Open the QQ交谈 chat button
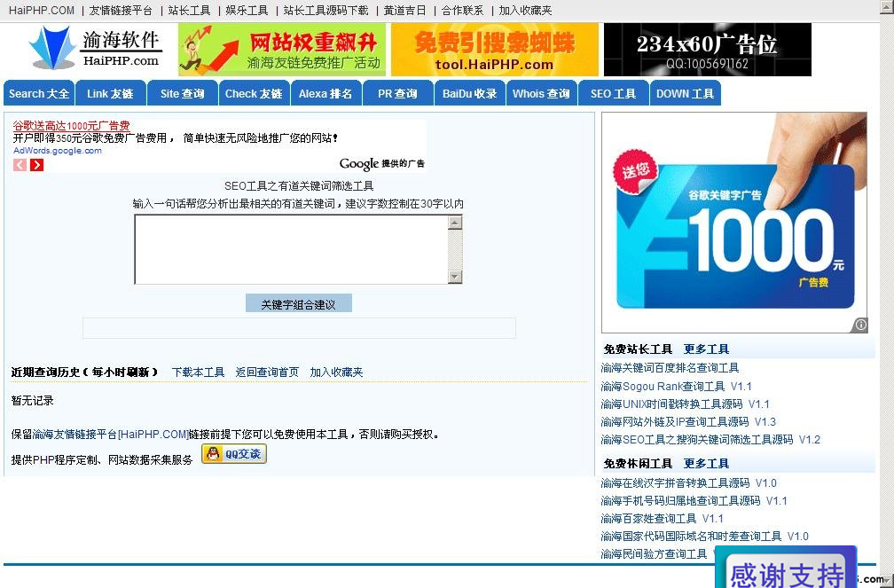894x588 pixels. [x=234, y=454]
